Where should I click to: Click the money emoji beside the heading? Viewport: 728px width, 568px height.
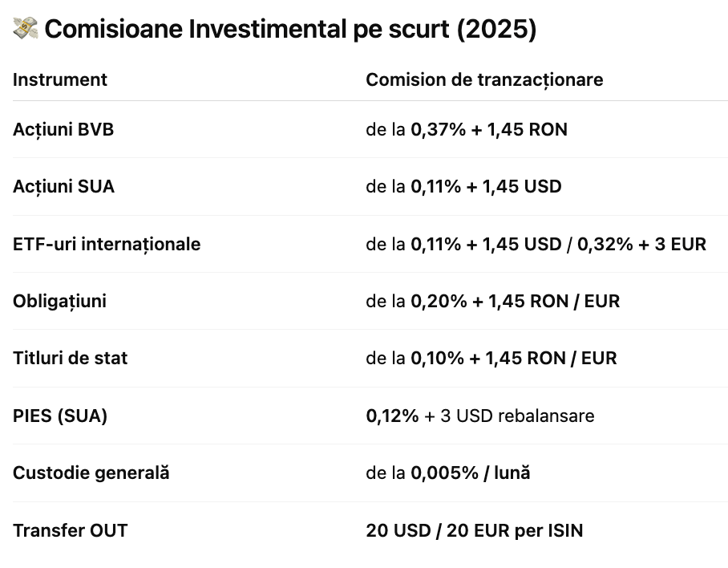pyautogui.click(x=26, y=29)
